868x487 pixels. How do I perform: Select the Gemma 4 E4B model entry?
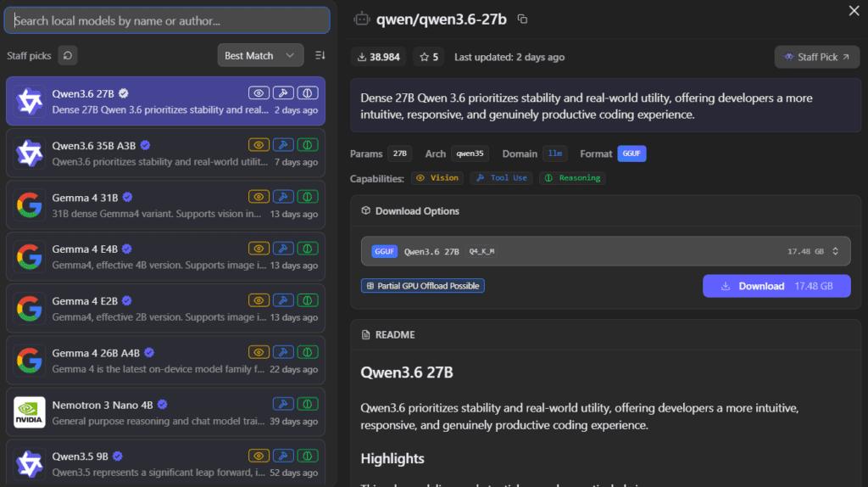[x=165, y=257]
